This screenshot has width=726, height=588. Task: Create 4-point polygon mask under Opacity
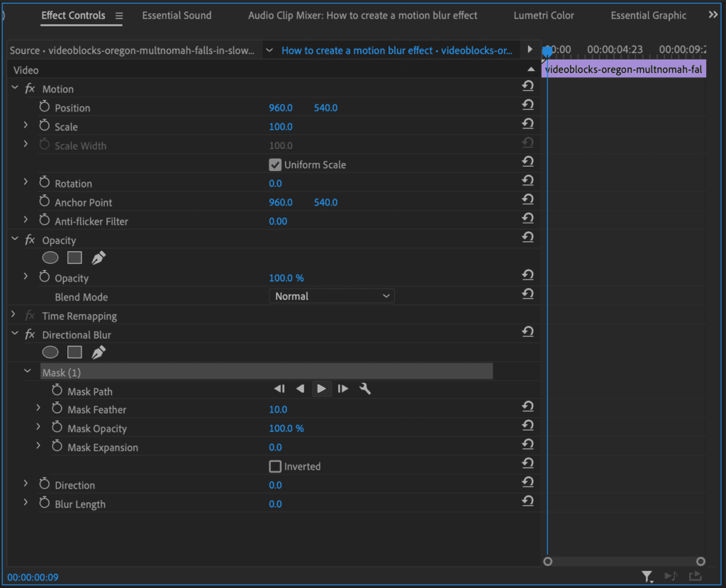(74, 257)
